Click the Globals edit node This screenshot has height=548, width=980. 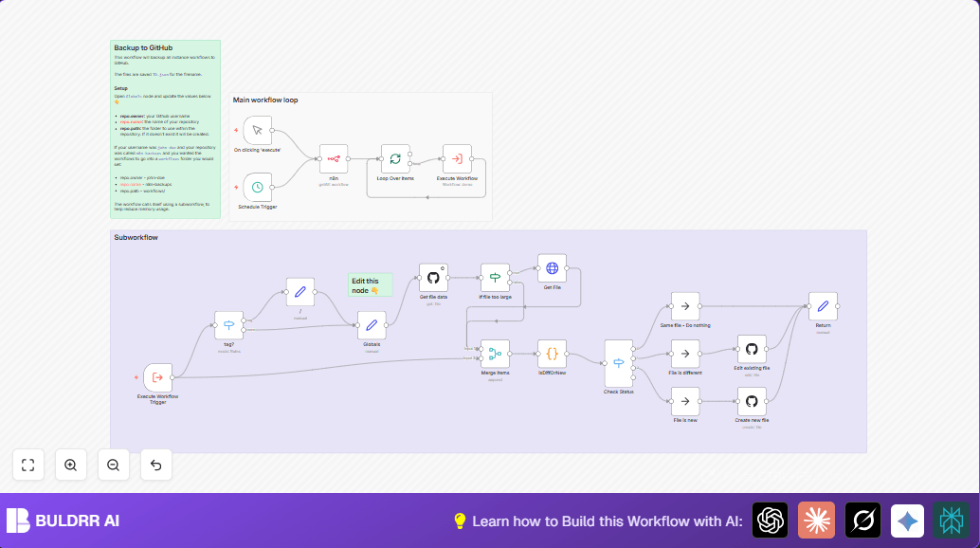(372, 325)
